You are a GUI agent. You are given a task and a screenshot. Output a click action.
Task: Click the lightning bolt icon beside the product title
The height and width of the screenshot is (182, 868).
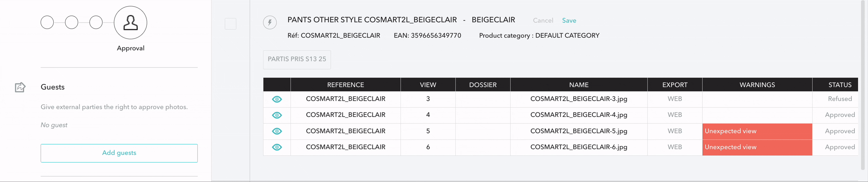[x=270, y=23]
